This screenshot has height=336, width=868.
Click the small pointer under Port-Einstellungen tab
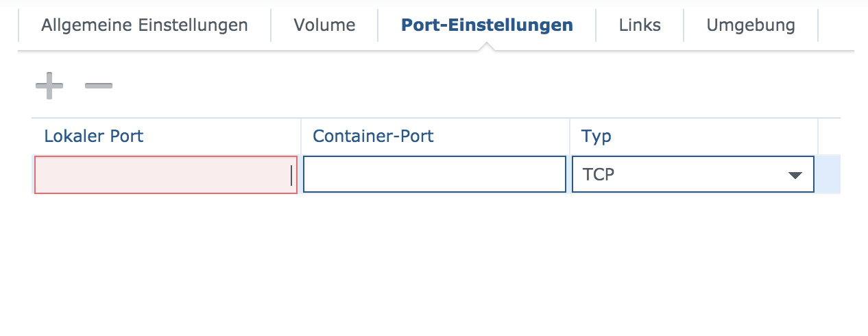coord(487,47)
